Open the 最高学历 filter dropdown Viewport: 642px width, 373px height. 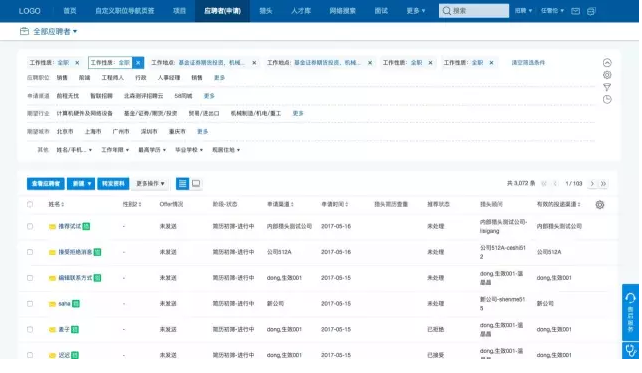pyautogui.click(x=153, y=151)
